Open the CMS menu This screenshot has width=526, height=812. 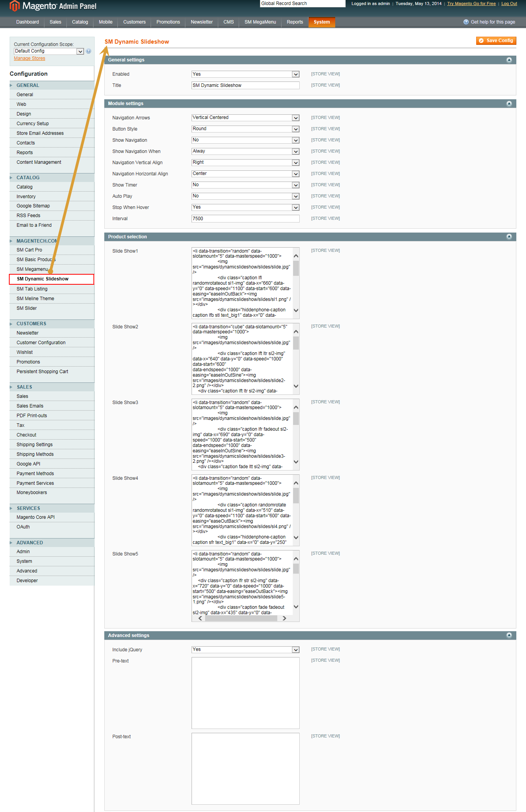click(229, 22)
